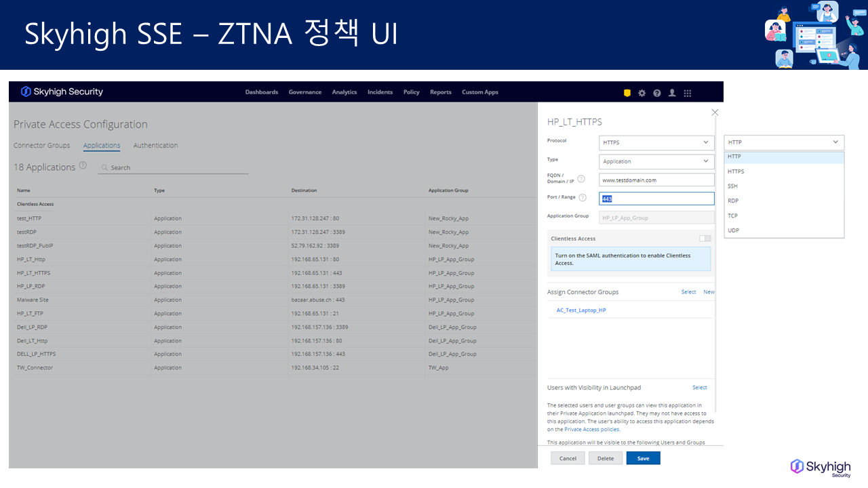
Task: Click the info icon next to 18 Applications
Action: 83,165
